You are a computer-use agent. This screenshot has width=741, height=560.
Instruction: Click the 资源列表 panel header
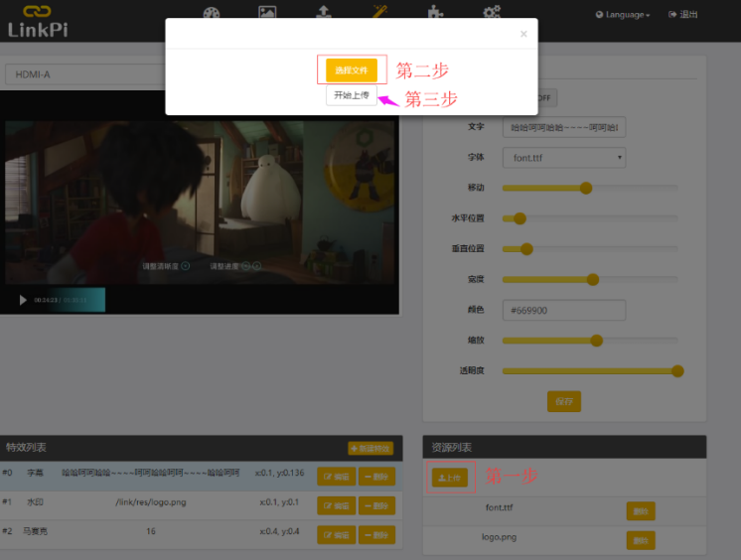point(564,447)
